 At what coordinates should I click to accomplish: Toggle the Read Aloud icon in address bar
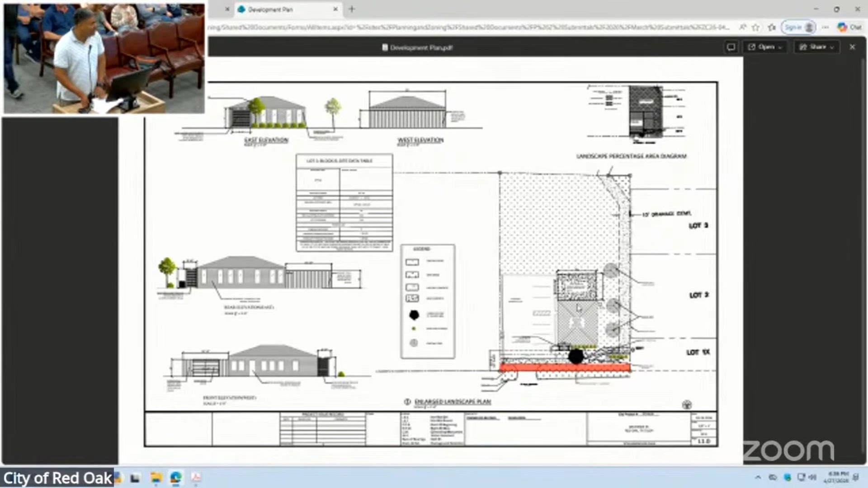(x=742, y=27)
